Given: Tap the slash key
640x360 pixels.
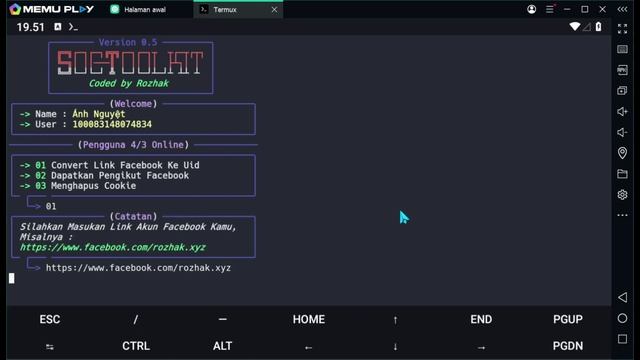Looking at the screenshot, I should tap(136, 319).
